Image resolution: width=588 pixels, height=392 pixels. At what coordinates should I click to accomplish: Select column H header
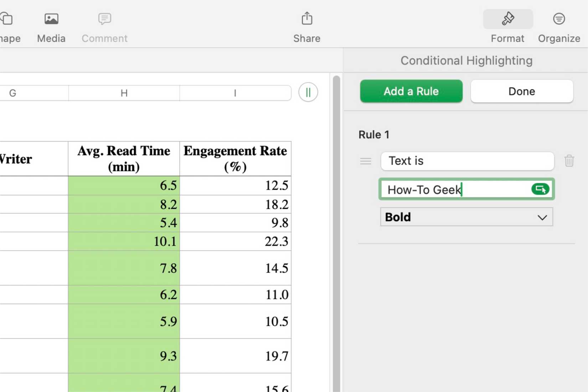(124, 93)
